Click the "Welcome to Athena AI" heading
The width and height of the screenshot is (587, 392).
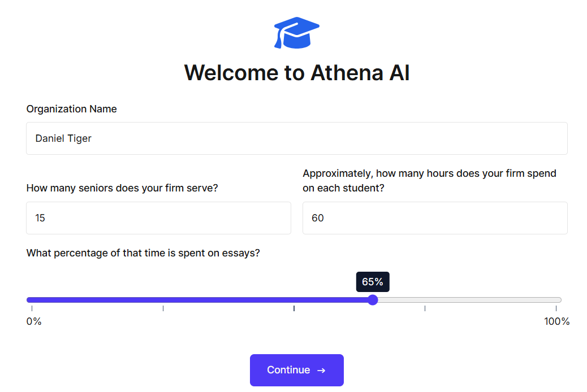coord(296,73)
